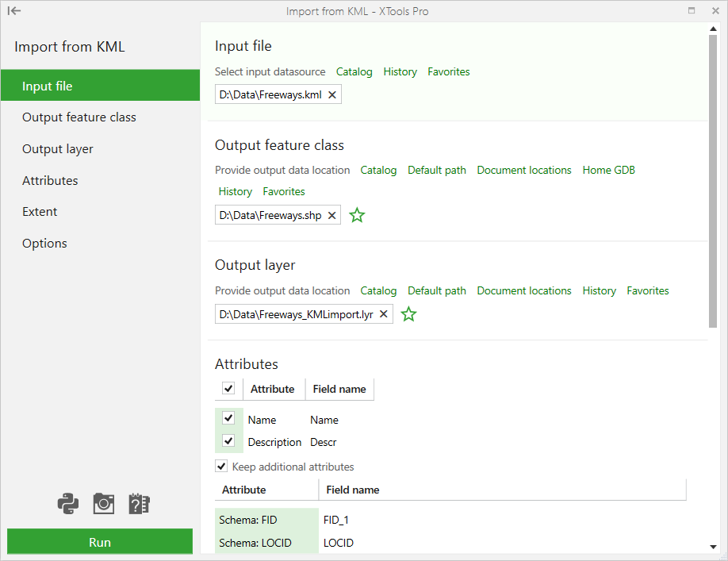Open the Extent settings section
The image size is (728, 561).
40,211
